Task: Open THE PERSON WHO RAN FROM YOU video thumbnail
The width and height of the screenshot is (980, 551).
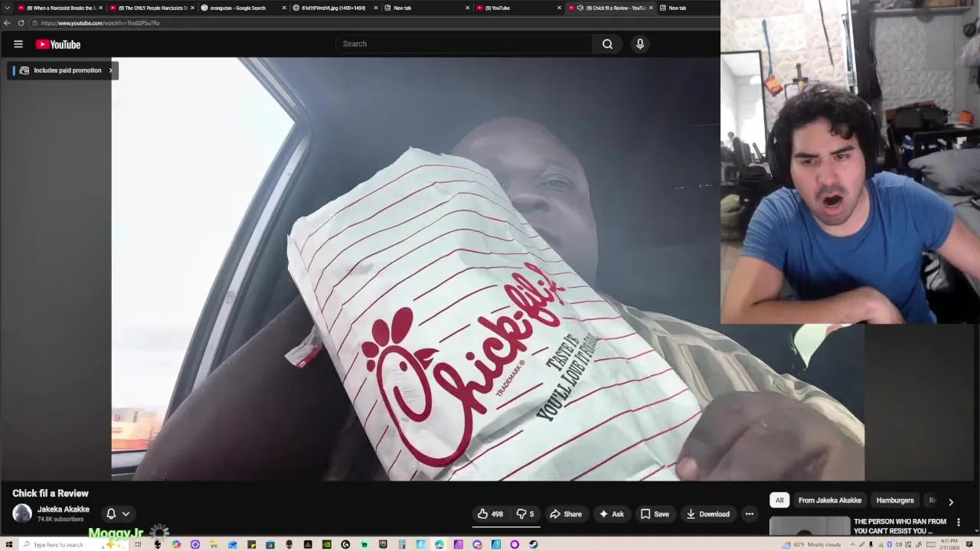Action: [x=810, y=527]
